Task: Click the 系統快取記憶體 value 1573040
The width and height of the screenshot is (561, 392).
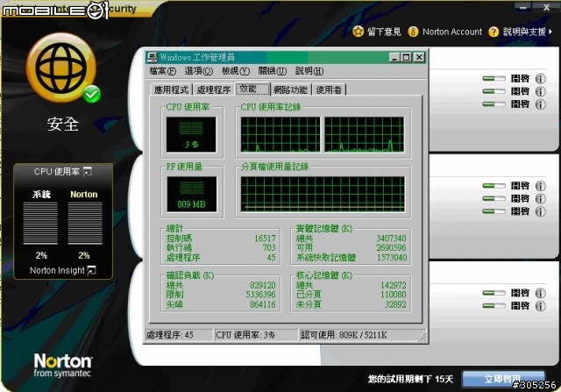Action: coord(392,258)
